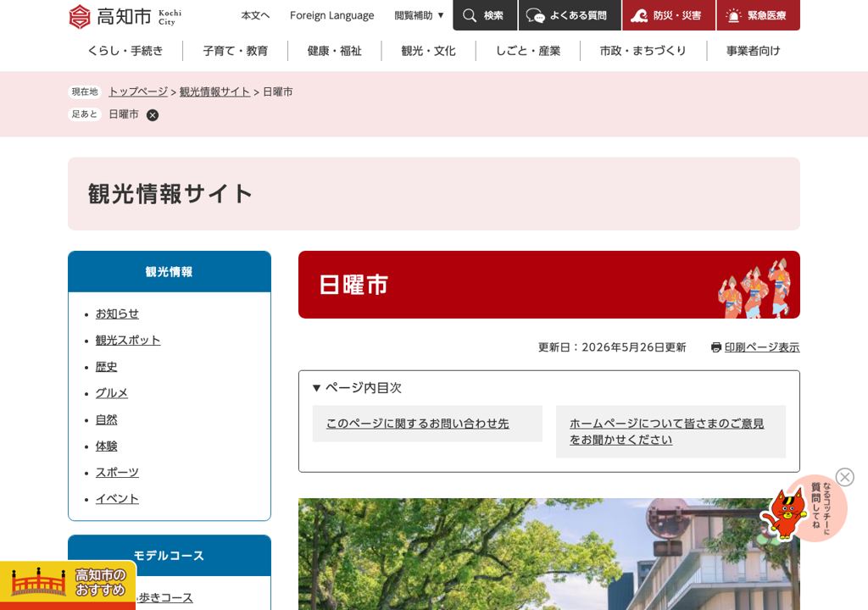The image size is (868, 610).
Task: Jump to 本文へ main content link
Action: tap(255, 15)
